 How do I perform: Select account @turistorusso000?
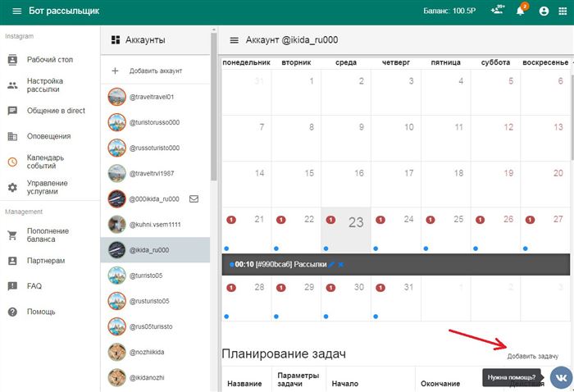155,122
